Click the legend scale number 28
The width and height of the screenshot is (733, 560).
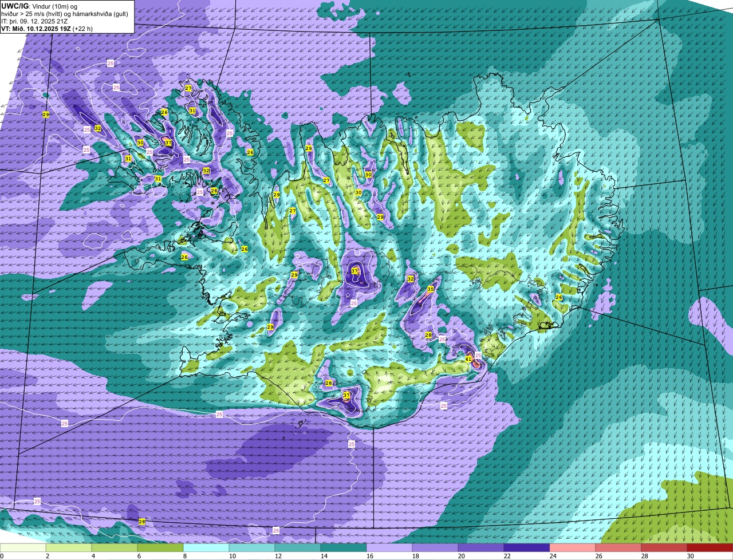point(645,556)
